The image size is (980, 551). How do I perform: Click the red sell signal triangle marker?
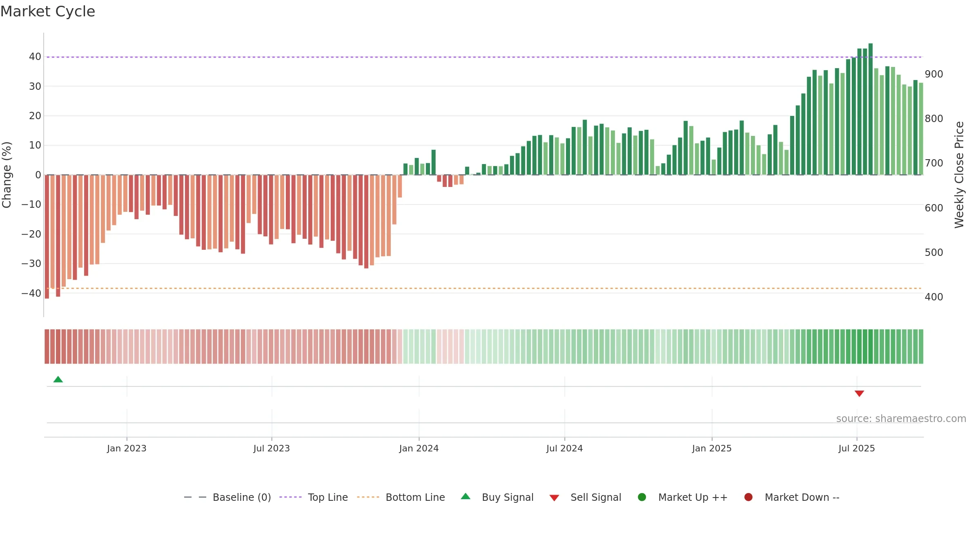click(859, 393)
